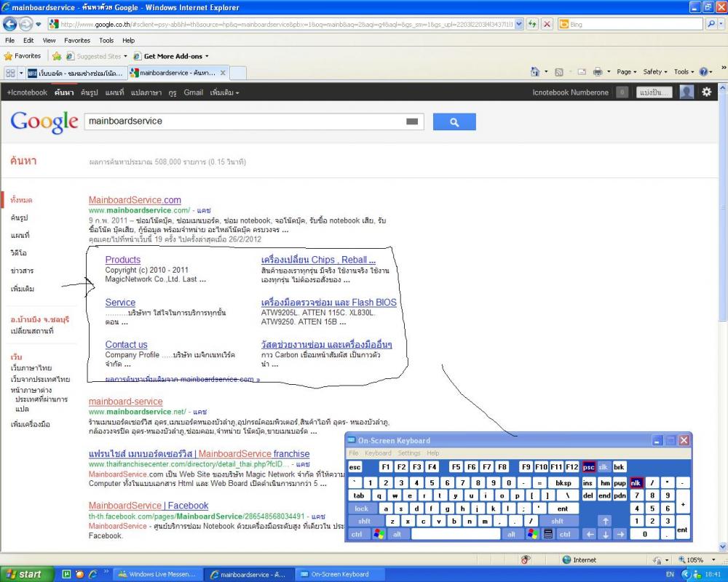
Task: Toggle the right shft key on On-Screen Keyboard
Action: tap(558, 521)
